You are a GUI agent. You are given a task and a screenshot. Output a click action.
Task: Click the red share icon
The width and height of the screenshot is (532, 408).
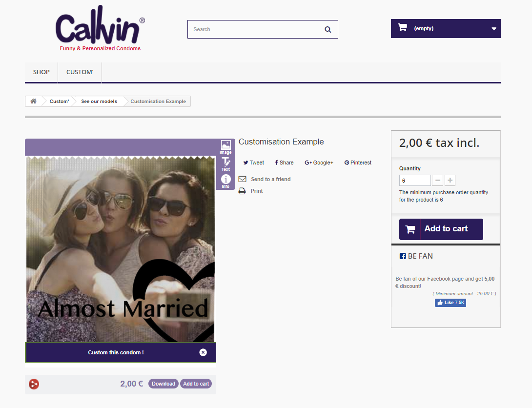(34, 384)
